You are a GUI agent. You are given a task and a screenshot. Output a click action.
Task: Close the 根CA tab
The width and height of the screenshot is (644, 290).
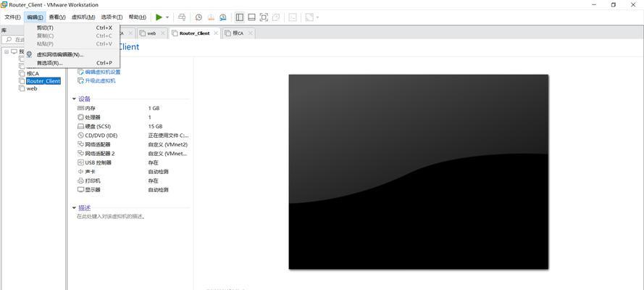[x=250, y=33]
